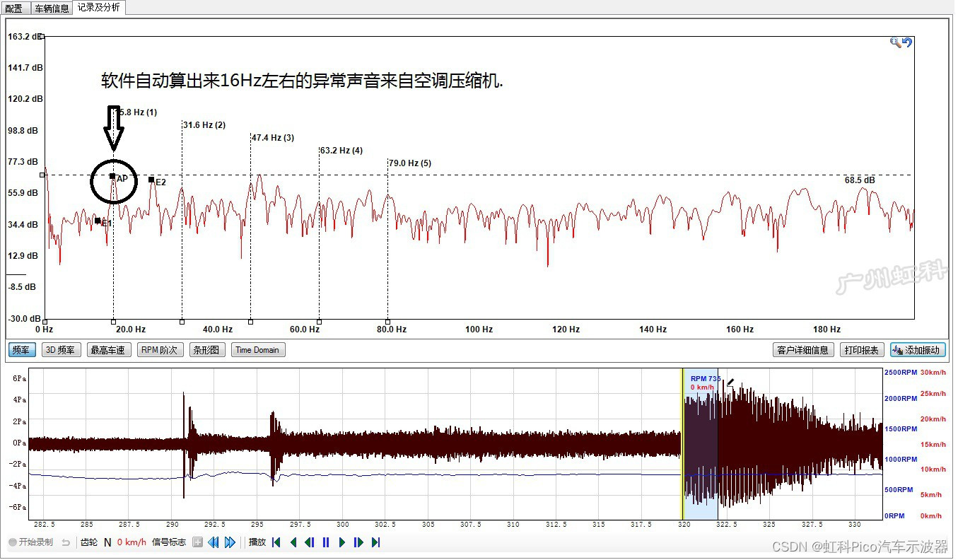Show the 条形图 bar chart view
This screenshot has width=958, height=560.
coord(207,350)
